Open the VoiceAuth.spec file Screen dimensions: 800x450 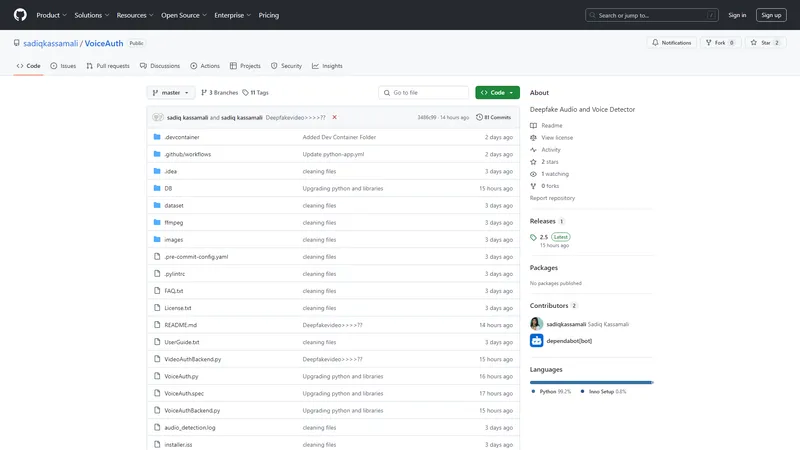184,393
